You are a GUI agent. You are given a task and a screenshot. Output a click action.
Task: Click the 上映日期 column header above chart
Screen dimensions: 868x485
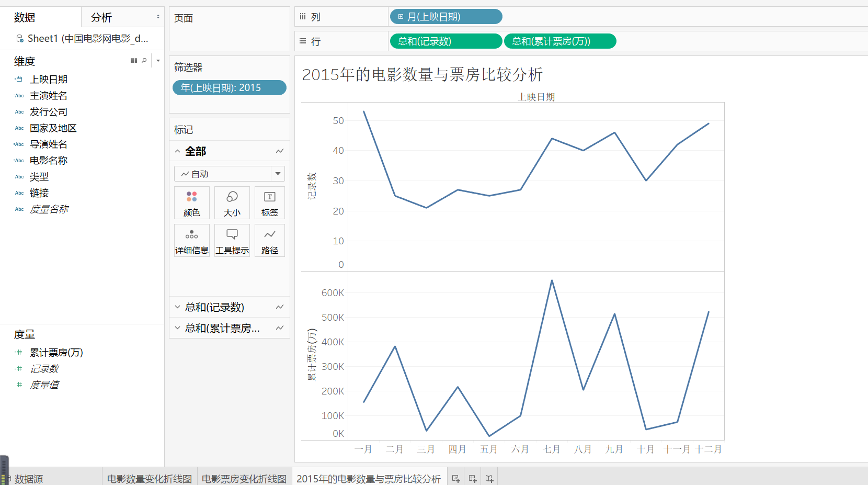click(x=536, y=97)
